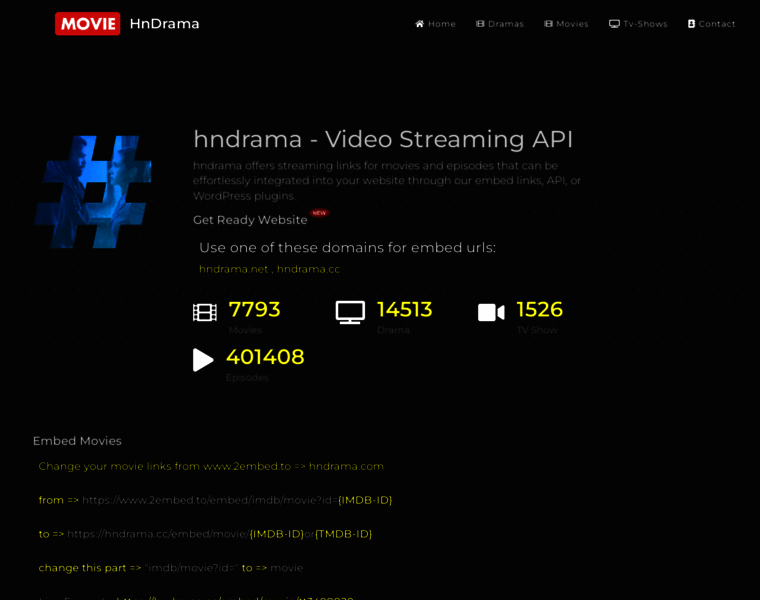Click the 14513 drama count
The width and height of the screenshot is (760, 600).
click(404, 310)
